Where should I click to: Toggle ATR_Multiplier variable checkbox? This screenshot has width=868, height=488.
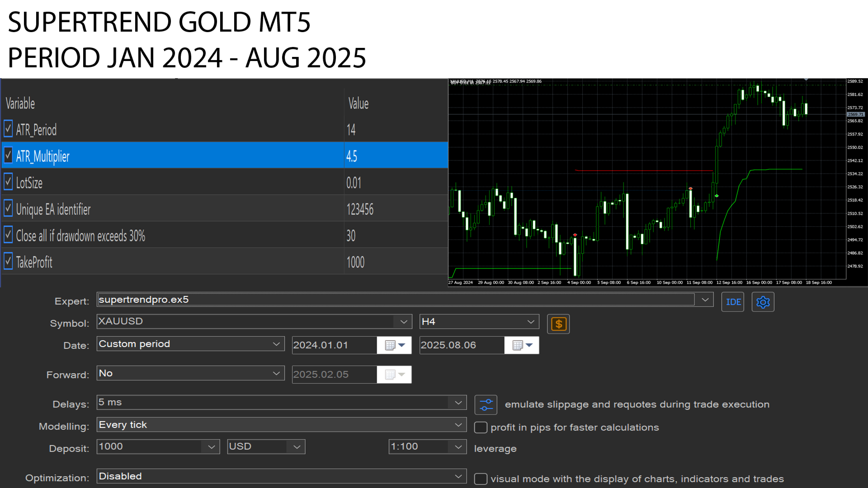8,155
